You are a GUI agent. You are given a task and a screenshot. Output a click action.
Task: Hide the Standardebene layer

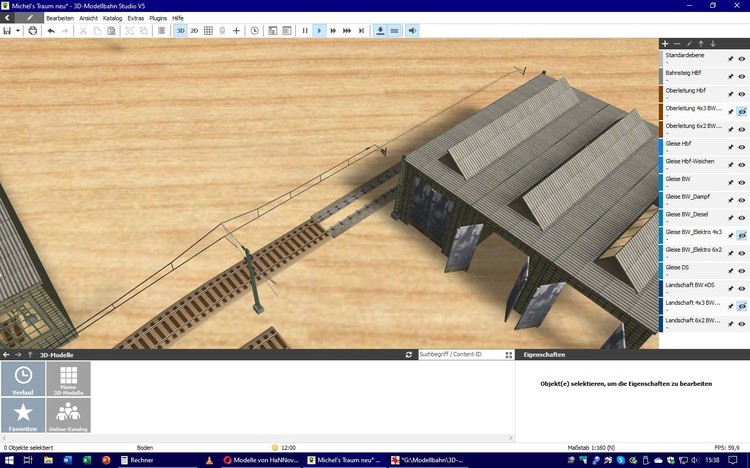point(742,59)
